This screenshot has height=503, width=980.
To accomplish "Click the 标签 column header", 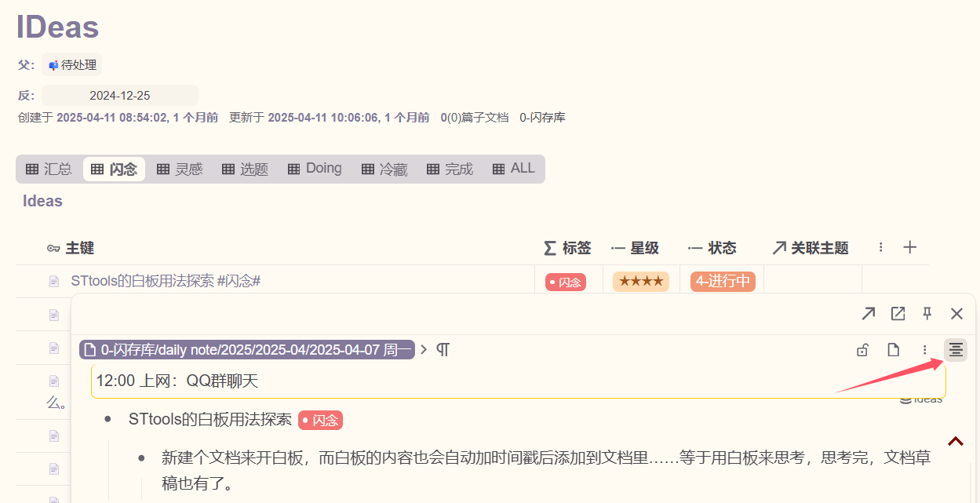I will (568, 248).
